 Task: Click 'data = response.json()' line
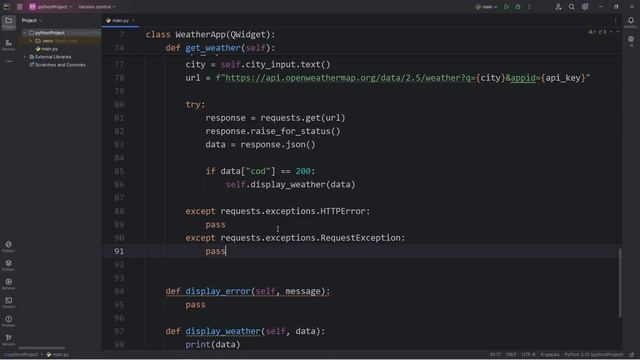pos(260,144)
